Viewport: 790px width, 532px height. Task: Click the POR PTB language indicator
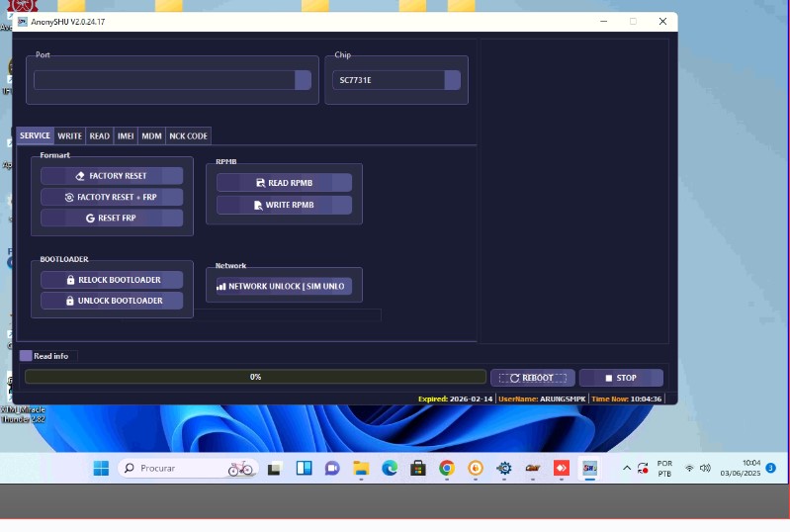(664, 469)
